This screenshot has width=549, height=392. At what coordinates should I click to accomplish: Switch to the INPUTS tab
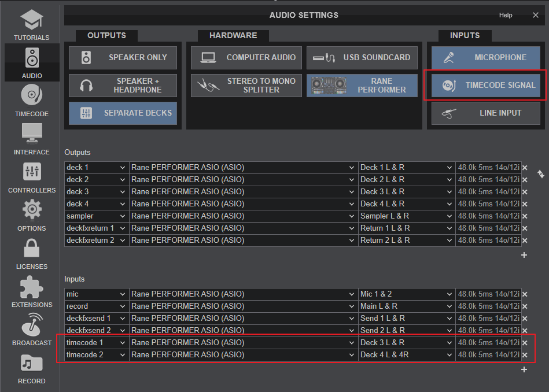point(465,35)
